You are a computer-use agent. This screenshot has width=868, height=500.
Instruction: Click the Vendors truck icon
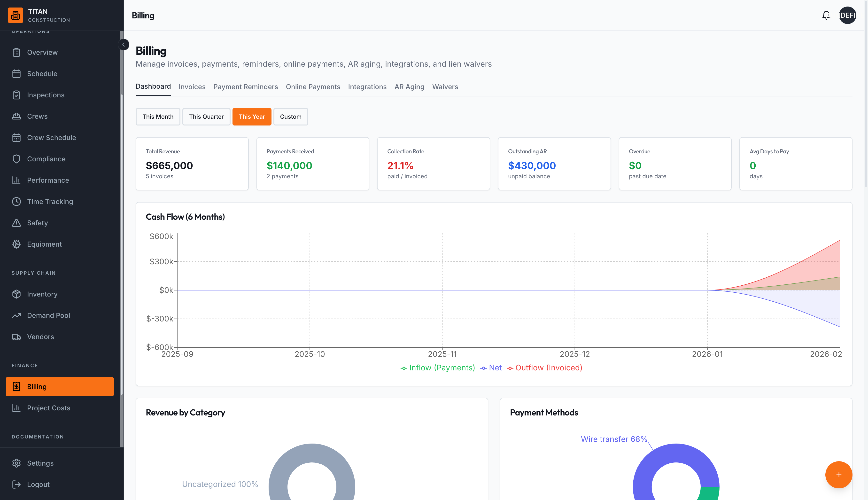tap(16, 337)
